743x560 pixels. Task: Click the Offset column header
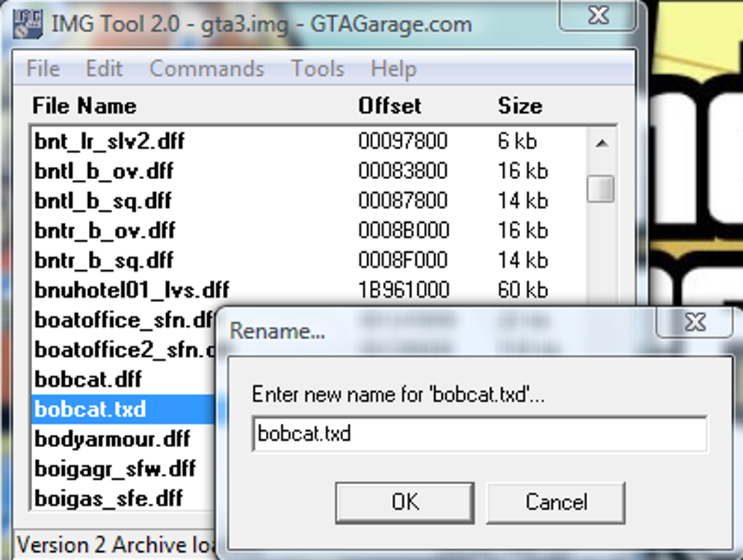tap(390, 106)
